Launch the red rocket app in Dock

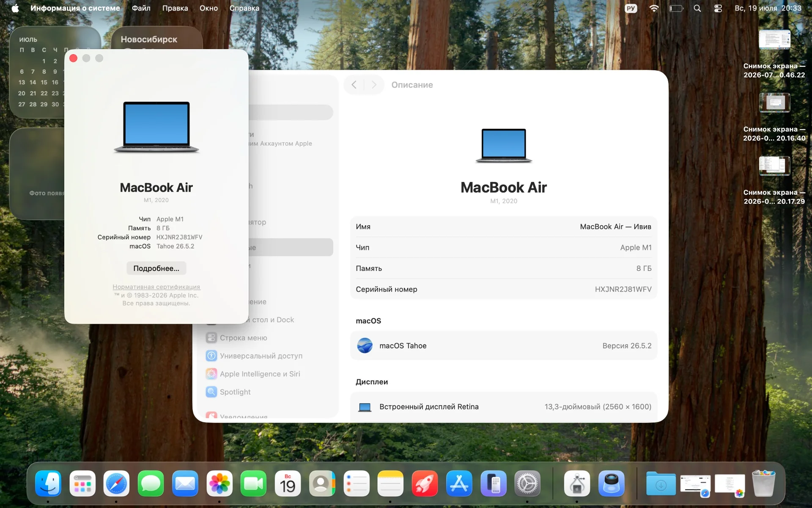point(425,483)
